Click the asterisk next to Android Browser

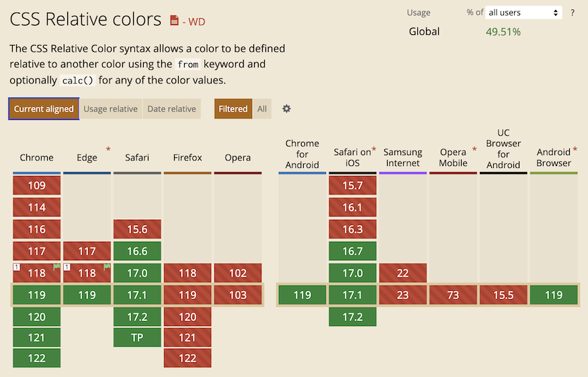[x=575, y=150]
